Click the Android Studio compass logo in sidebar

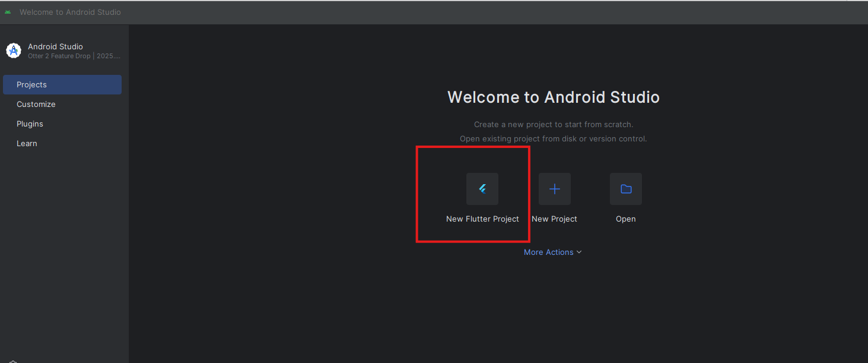point(14,51)
